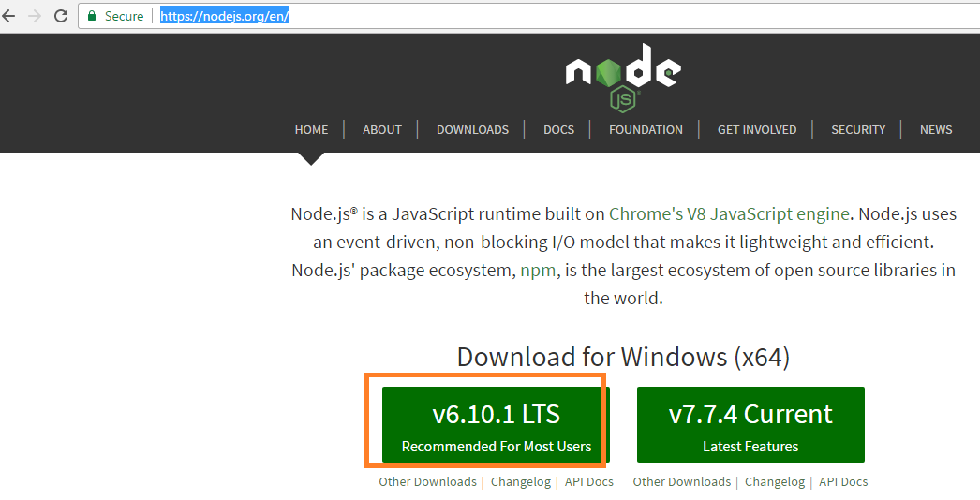980x500 pixels.
Task: Open the SECURITY nav item
Action: (858, 129)
